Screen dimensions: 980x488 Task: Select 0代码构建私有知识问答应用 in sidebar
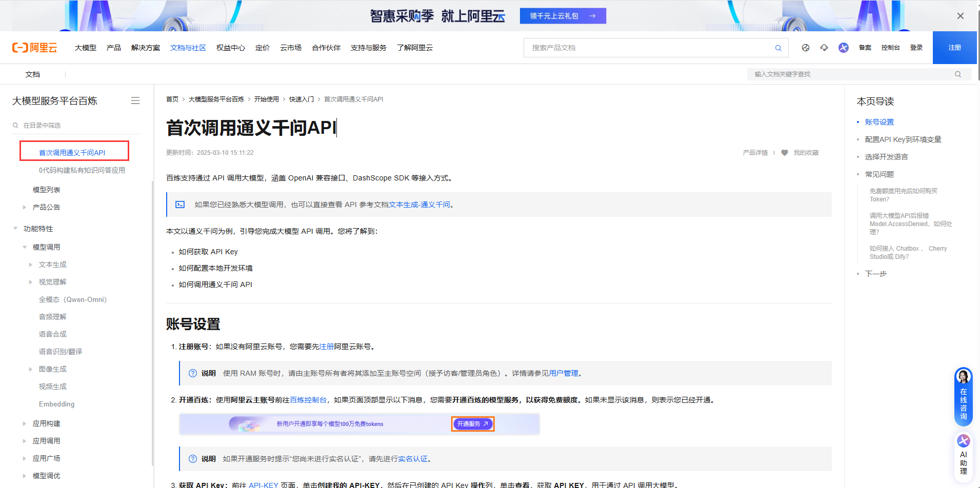[x=82, y=170]
